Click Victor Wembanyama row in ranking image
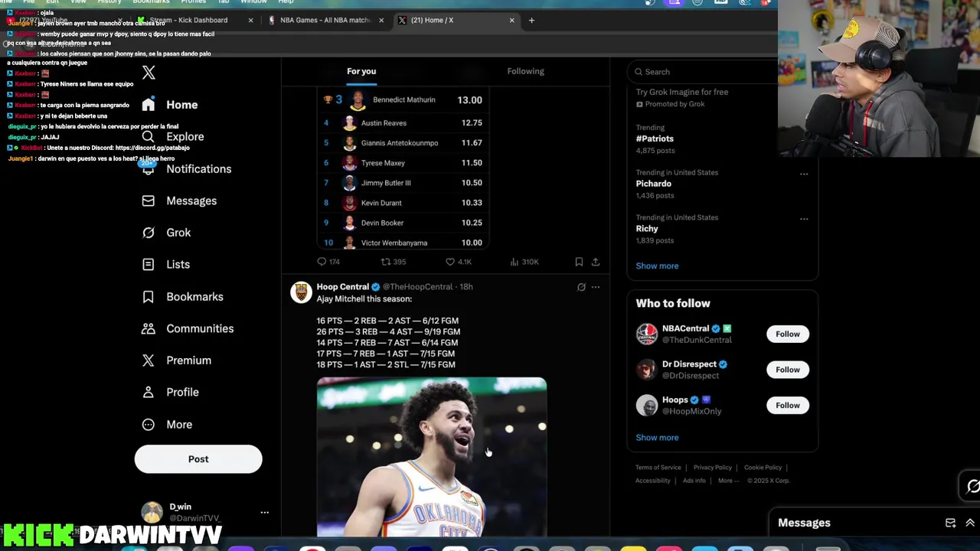 click(403, 243)
